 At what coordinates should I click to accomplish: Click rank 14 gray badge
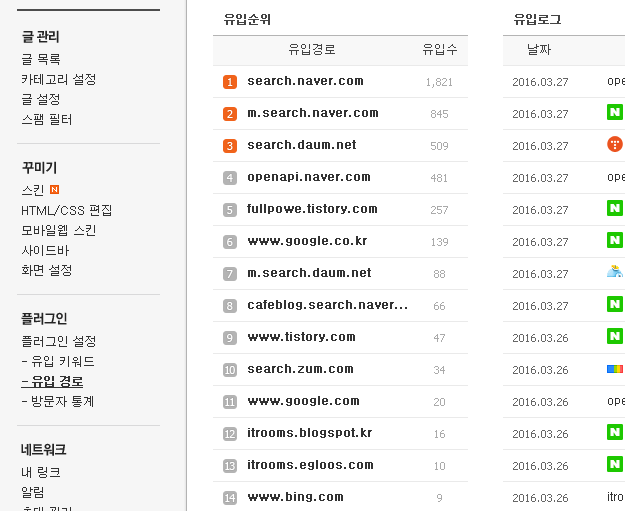click(x=230, y=498)
